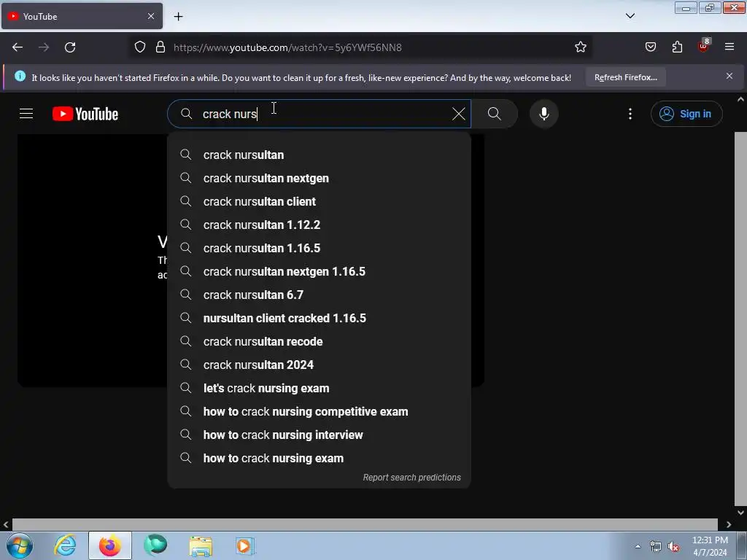Open File Explorer folder icon on taskbar
Image resolution: width=747 pixels, height=560 pixels.
pos(201,545)
